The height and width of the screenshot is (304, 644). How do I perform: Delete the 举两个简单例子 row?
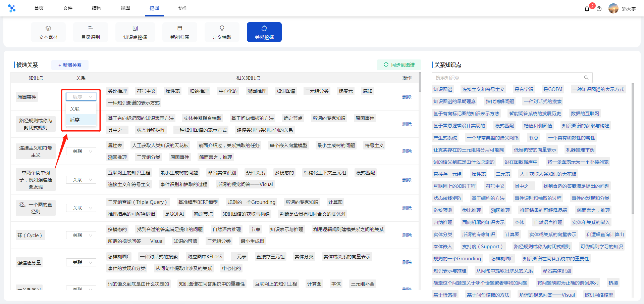pos(407,180)
